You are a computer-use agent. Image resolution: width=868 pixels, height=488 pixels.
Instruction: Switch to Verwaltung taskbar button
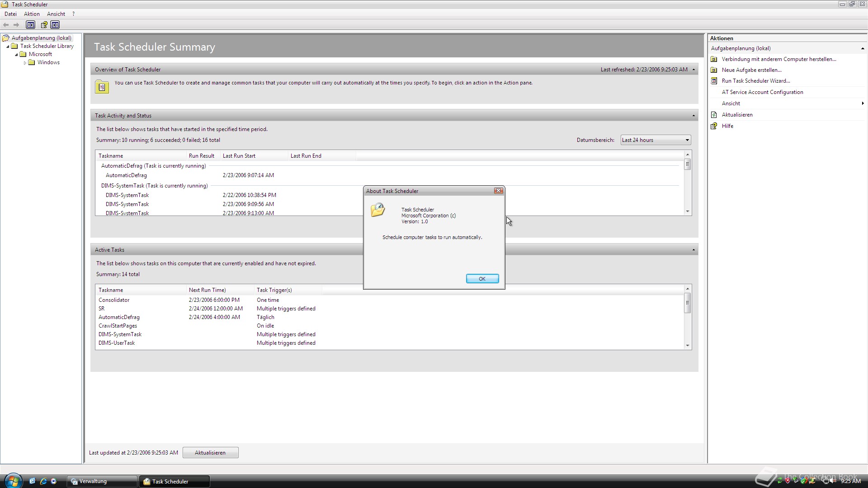coord(102,481)
